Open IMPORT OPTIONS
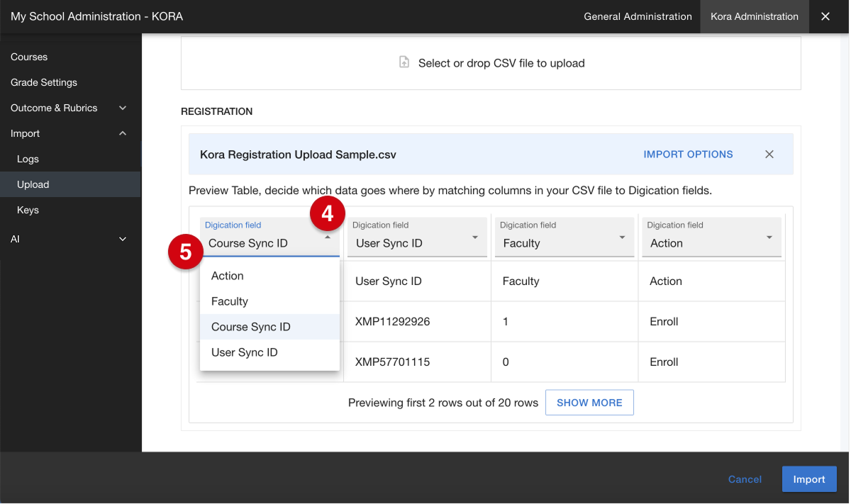 coord(688,155)
